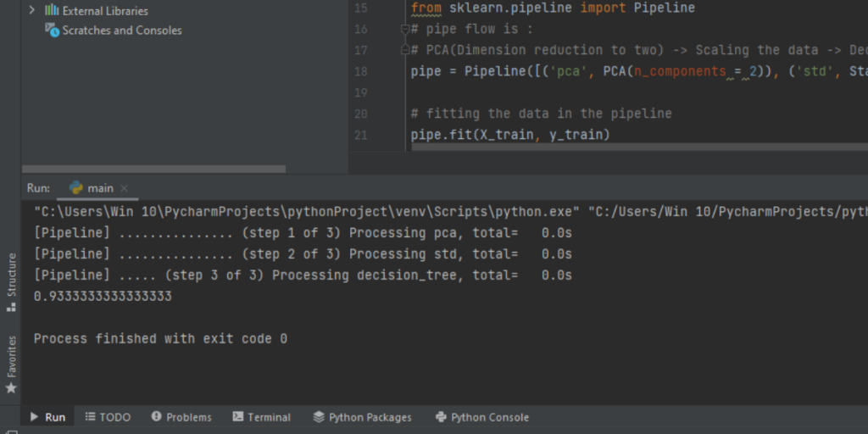The image size is (868, 434).
Task: Click the Python Console snake icon
Action: (x=441, y=417)
